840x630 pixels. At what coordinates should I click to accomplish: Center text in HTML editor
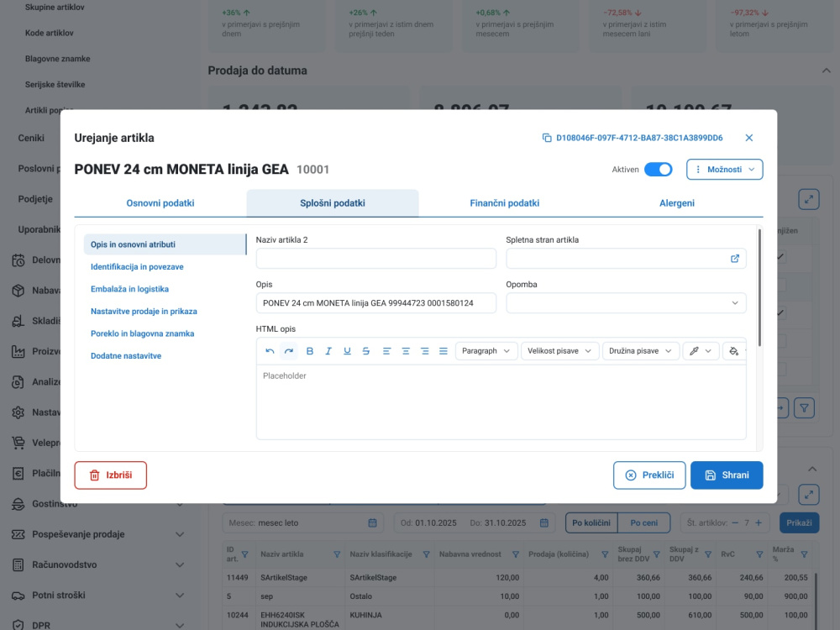(406, 351)
